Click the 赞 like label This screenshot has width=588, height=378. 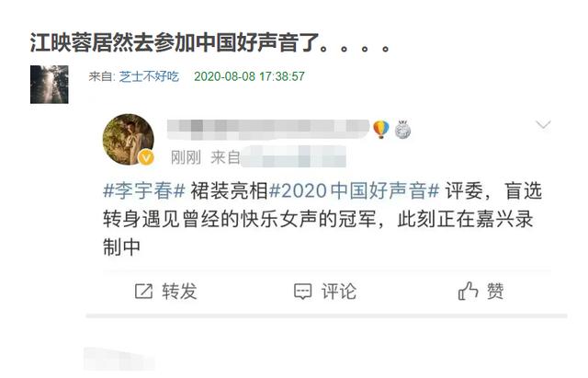point(495,291)
